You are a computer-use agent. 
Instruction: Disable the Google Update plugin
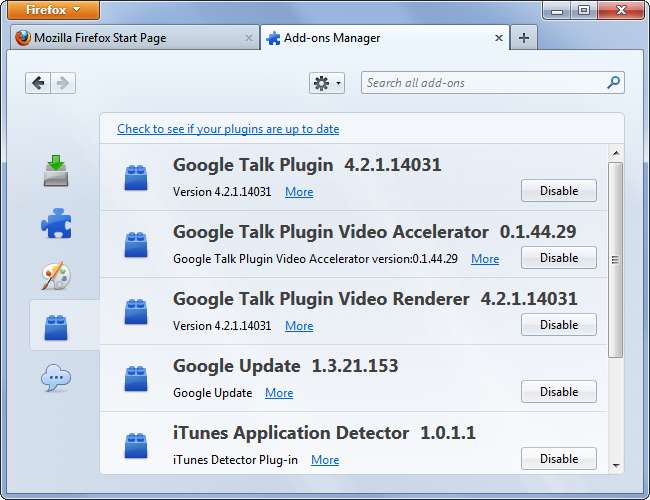tap(558, 392)
